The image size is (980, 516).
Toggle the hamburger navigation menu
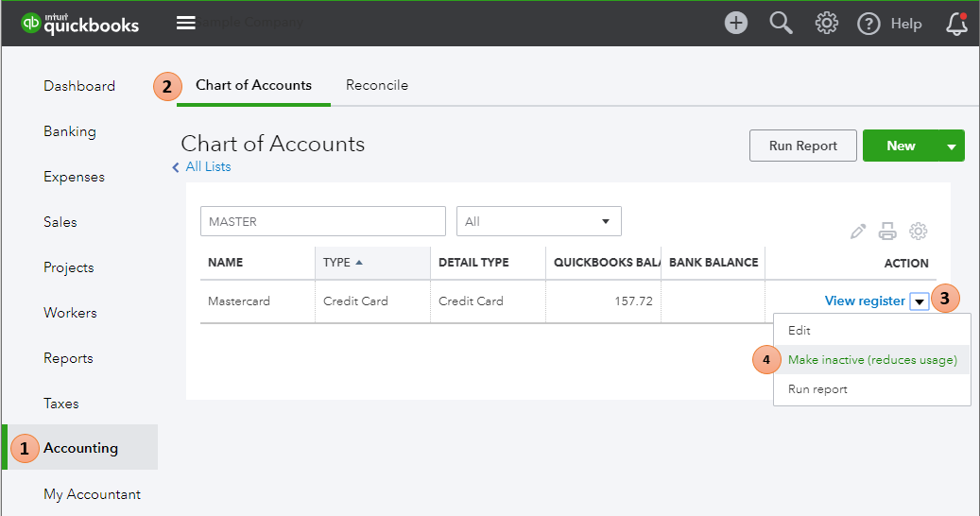(x=185, y=23)
